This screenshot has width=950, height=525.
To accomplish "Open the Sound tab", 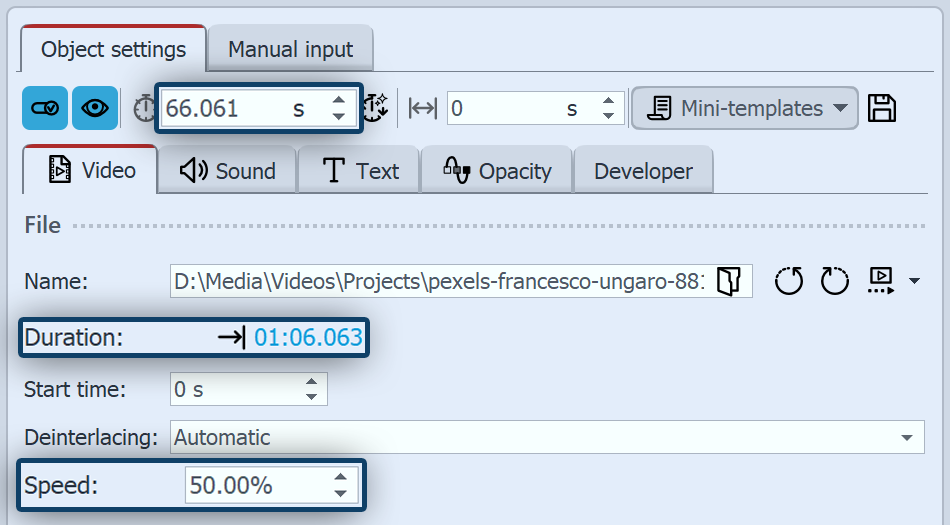I will [x=228, y=171].
